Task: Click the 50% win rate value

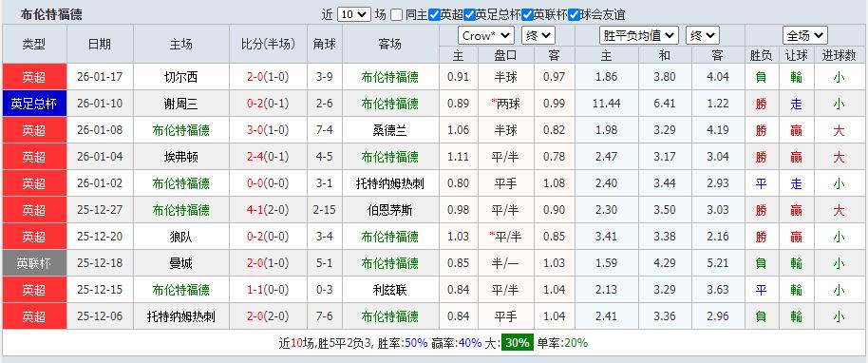Action: tap(416, 343)
